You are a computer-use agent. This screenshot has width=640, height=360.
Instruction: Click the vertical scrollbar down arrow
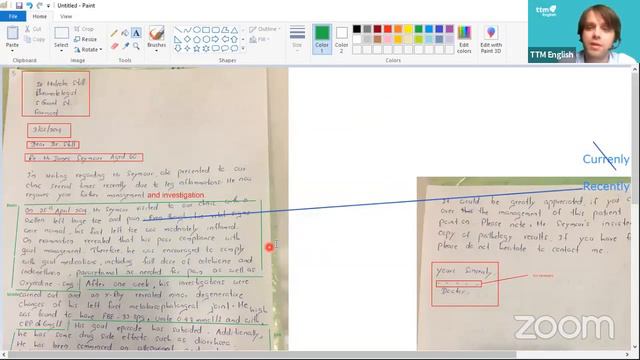(x=635, y=347)
